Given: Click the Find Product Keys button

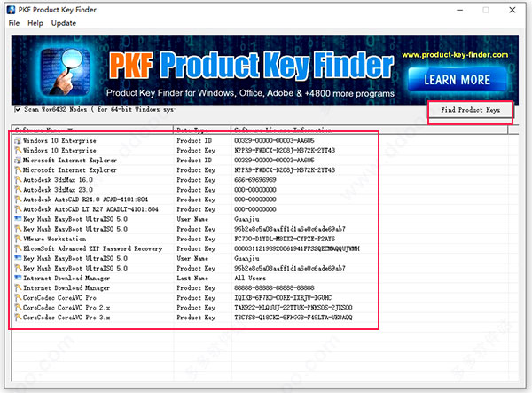Looking at the screenshot, I should pos(470,110).
